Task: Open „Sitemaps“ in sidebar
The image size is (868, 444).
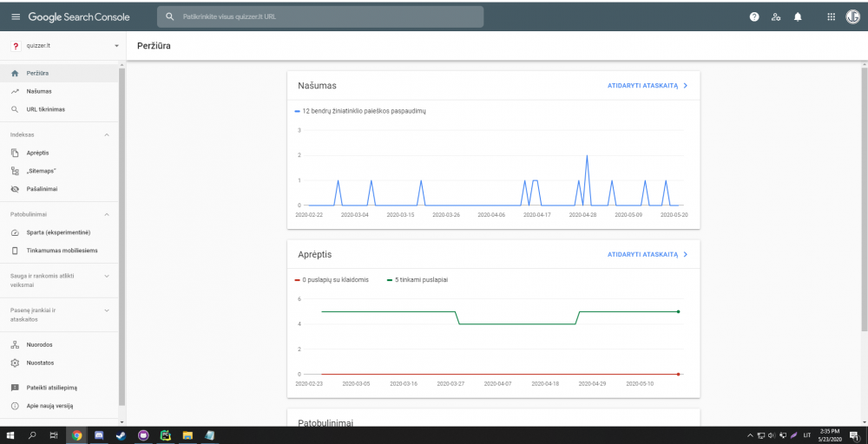Action: coord(59,171)
